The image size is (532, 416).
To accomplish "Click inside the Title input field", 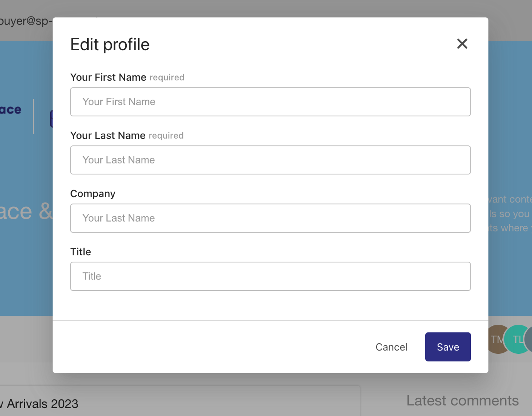I will pyautogui.click(x=270, y=276).
